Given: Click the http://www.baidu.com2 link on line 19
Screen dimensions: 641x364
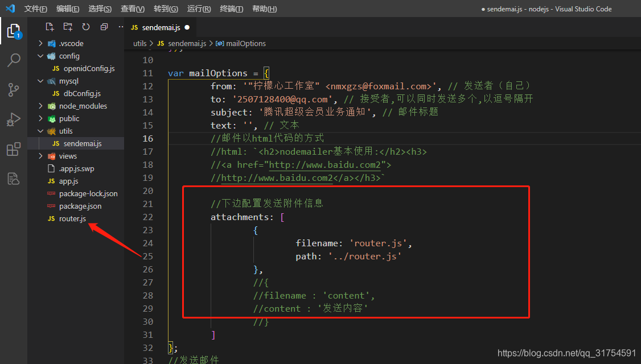Looking at the screenshot, I should 277,177.
